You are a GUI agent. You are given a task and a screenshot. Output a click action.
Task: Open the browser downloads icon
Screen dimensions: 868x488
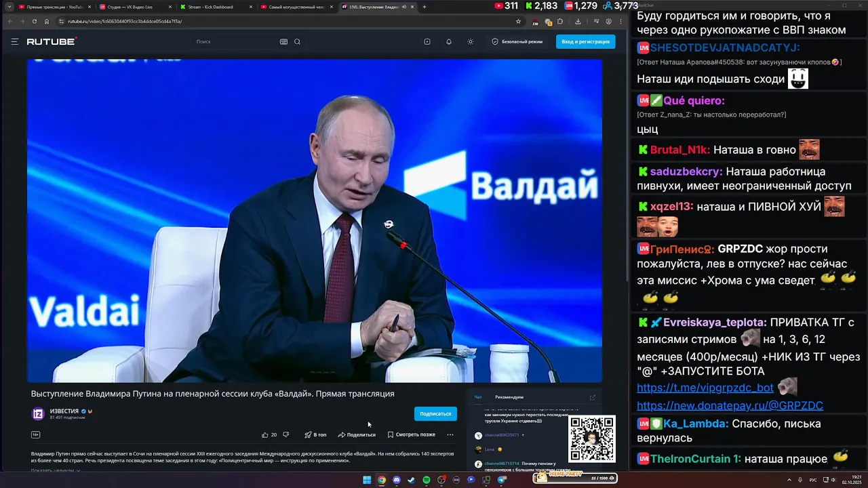click(x=578, y=21)
